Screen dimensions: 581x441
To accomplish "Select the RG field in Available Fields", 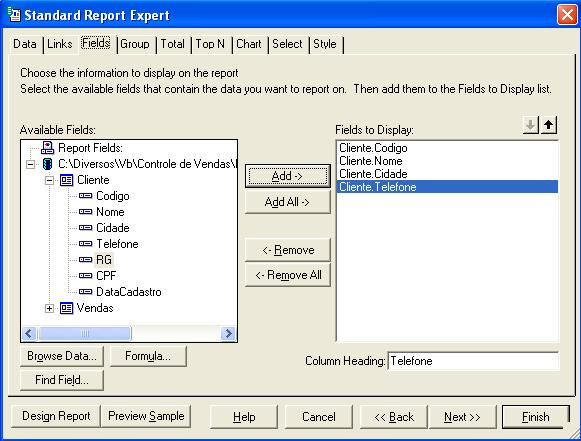I will point(104,260).
